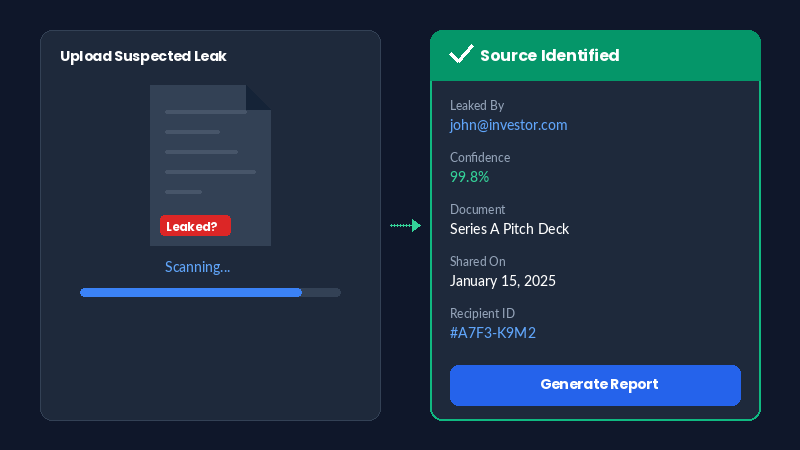The height and width of the screenshot is (450, 800).
Task: Click the "Scanning..." status text
Action: click(197, 267)
